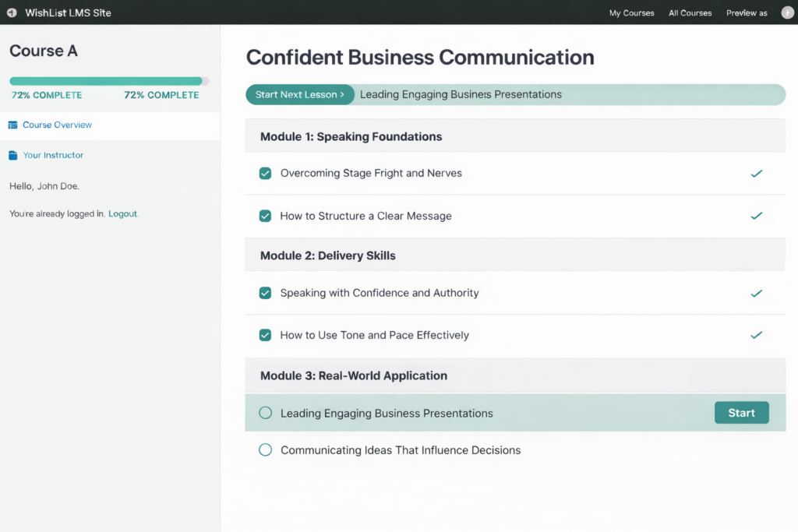Open the user profile avatar icon

click(x=786, y=12)
